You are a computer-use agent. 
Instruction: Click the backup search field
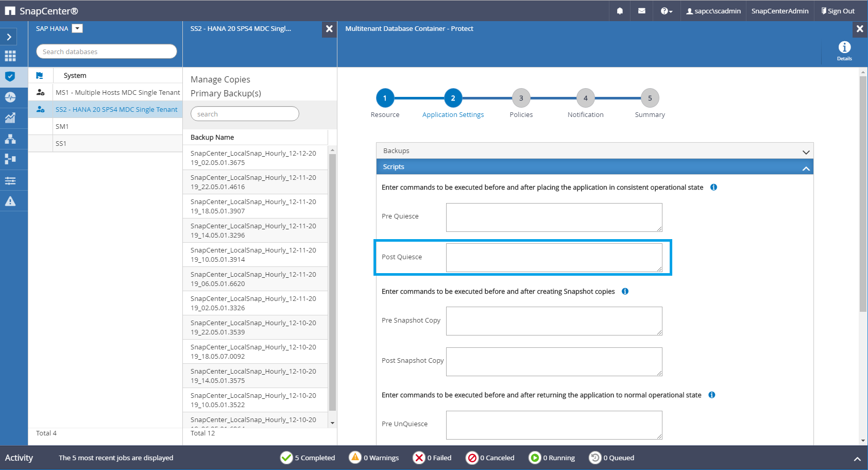pyautogui.click(x=245, y=114)
